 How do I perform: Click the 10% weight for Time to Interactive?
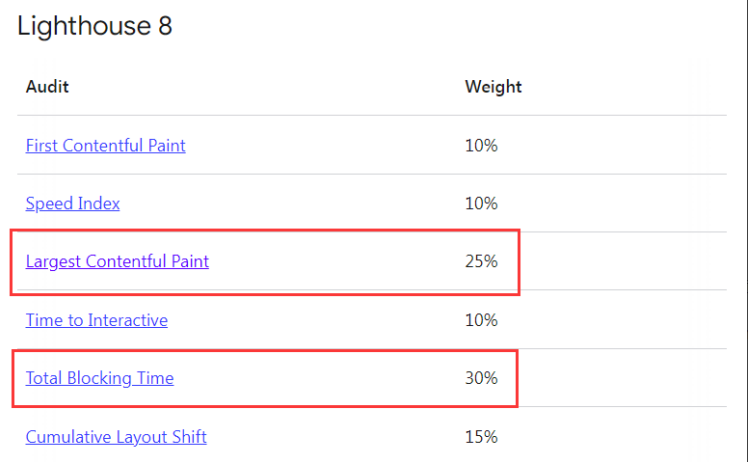click(x=481, y=320)
